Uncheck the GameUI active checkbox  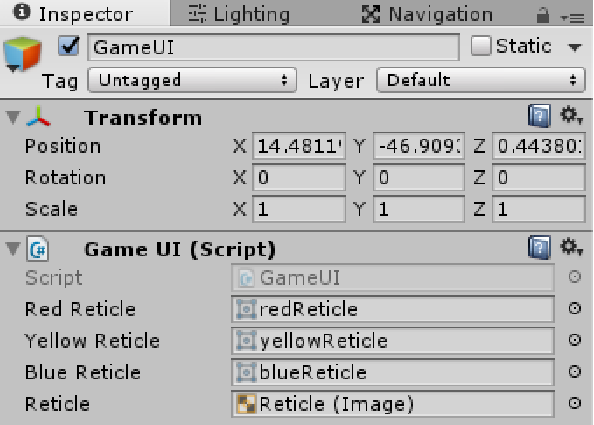pyautogui.click(x=69, y=46)
